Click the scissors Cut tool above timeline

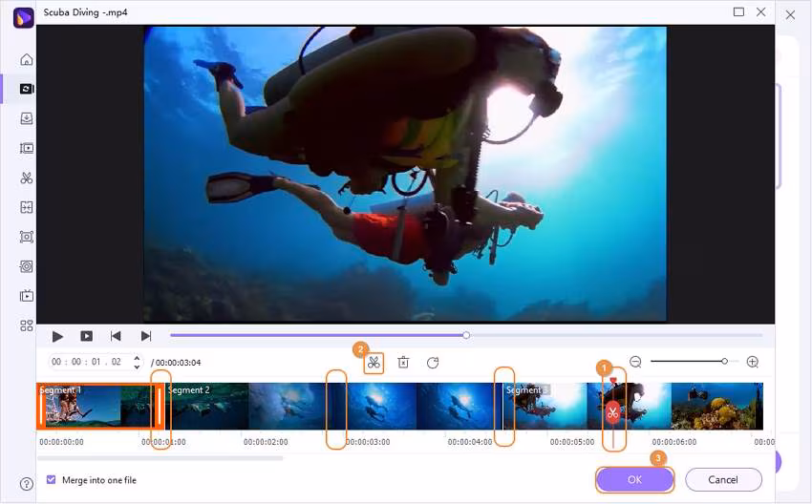[374, 363]
